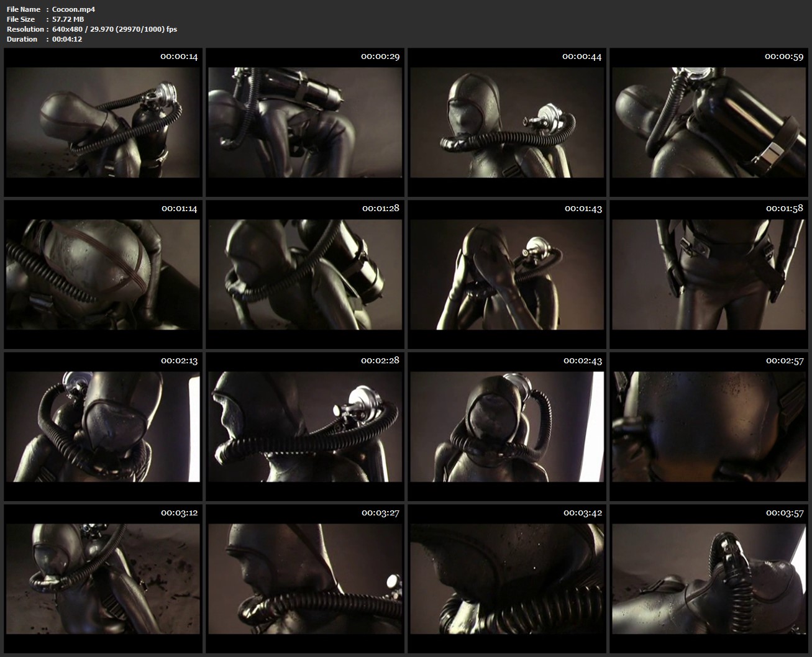Choose the frame captured at 00:03:12
The width and height of the screenshot is (812, 657).
[103, 579]
